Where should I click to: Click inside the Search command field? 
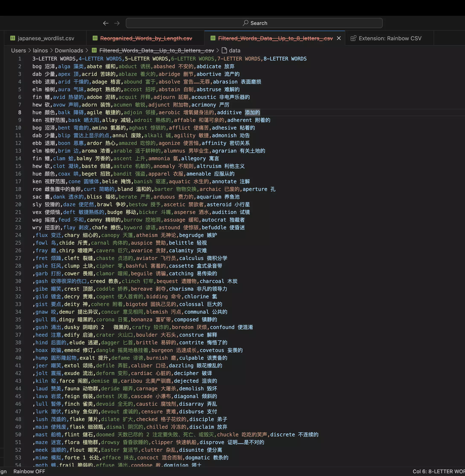tap(254, 23)
